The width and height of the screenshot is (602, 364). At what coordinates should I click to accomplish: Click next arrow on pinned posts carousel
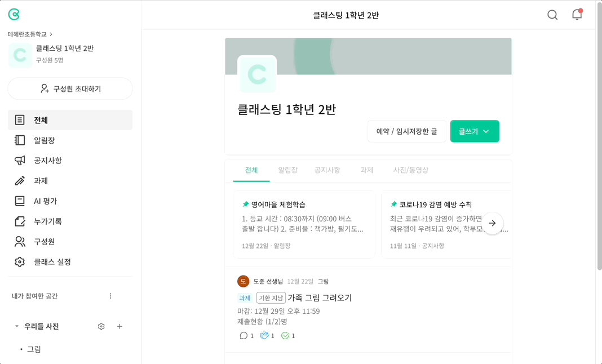[492, 223]
